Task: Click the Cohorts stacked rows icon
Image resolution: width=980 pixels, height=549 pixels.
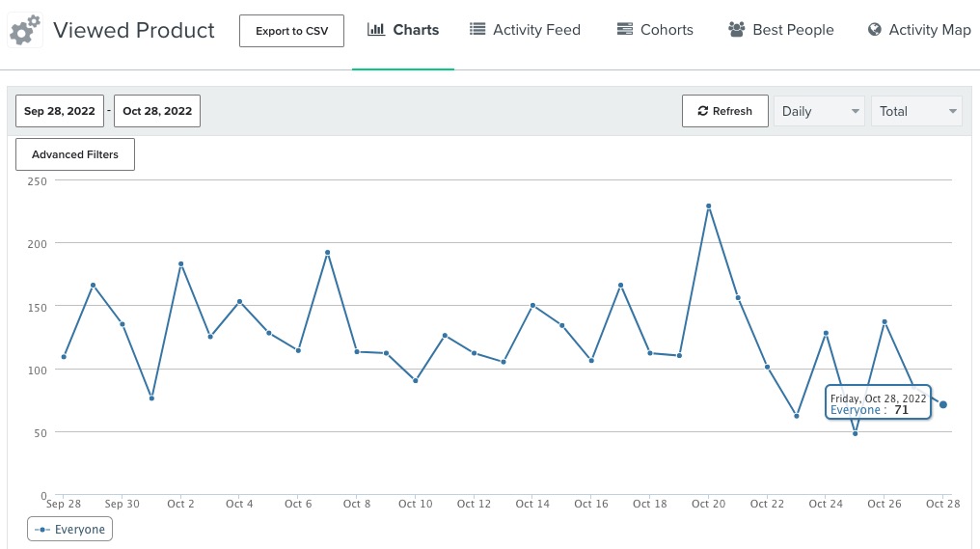Action: click(x=625, y=30)
